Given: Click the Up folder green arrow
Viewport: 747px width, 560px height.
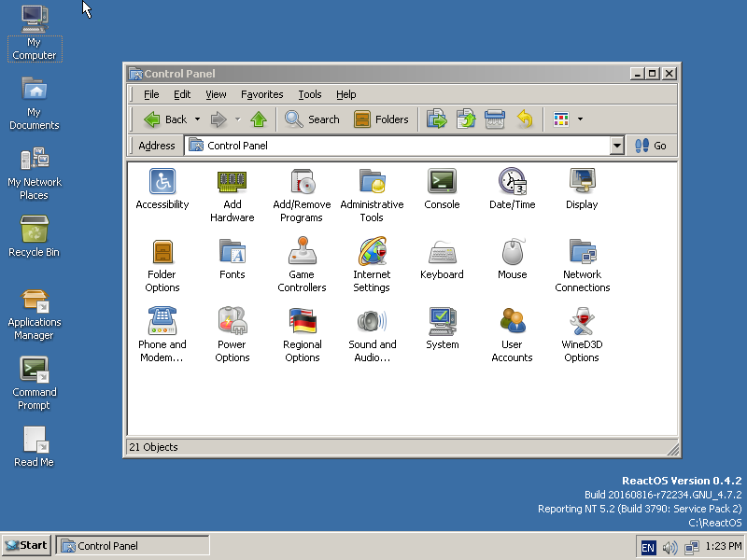Looking at the screenshot, I should pos(259,119).
